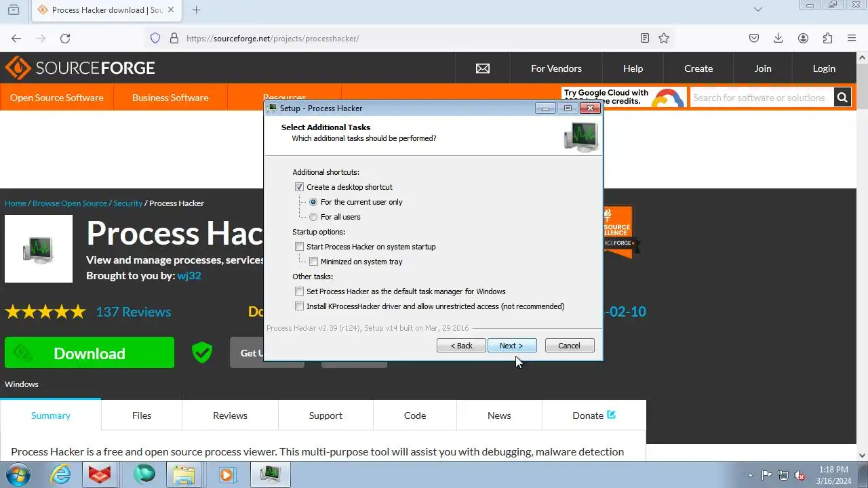Open the Reviews tab
The height and width of the screenshot is (488, 868).
coord(230,415)
